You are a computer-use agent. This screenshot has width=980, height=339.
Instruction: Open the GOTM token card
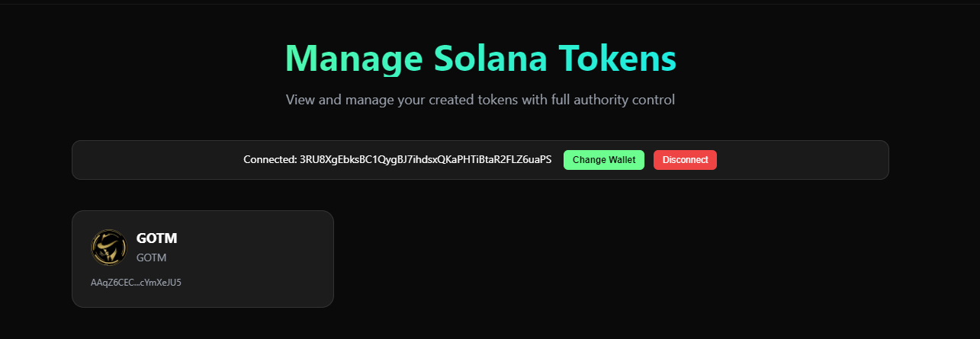(x=203, y=259)
